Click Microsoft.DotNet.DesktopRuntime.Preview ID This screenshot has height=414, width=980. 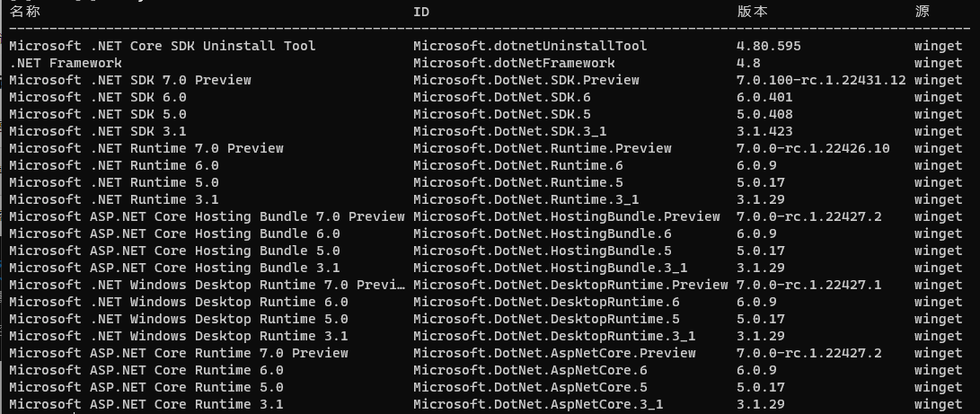point(570,285)
